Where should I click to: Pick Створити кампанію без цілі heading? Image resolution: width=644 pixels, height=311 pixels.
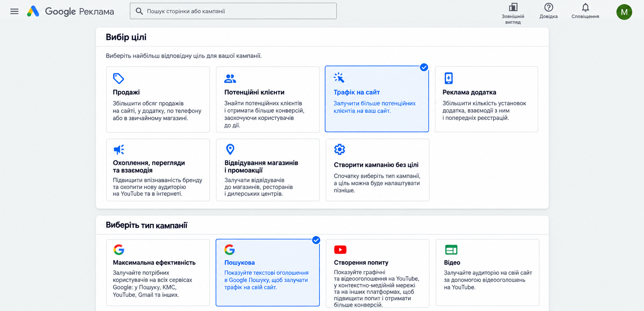(x=376, y=165)
